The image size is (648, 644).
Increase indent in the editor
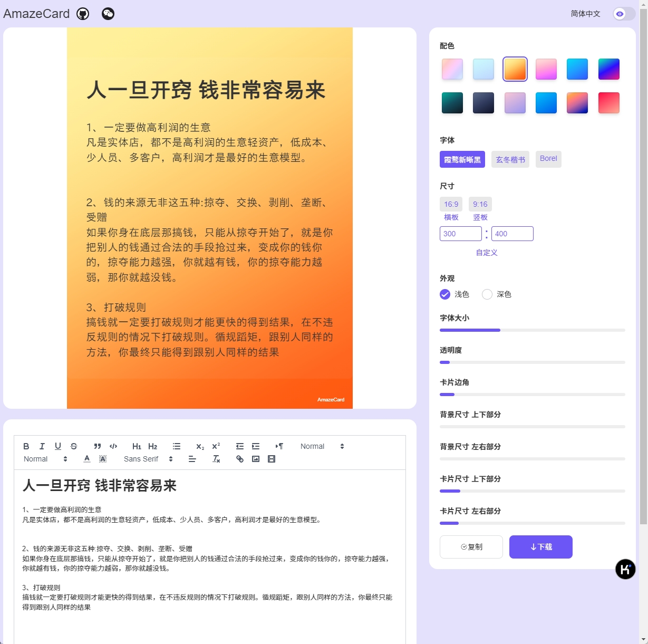256,446
